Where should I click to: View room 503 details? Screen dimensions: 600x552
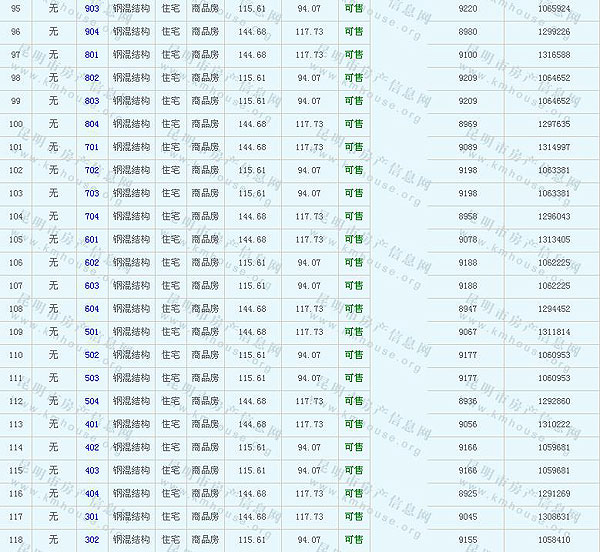(x=92, y=378)
